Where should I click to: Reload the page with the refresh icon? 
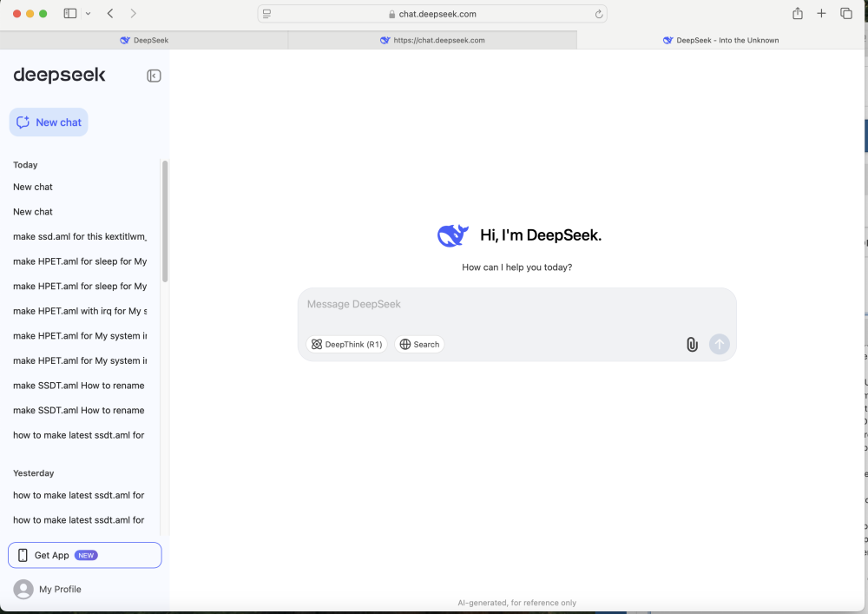598,14
